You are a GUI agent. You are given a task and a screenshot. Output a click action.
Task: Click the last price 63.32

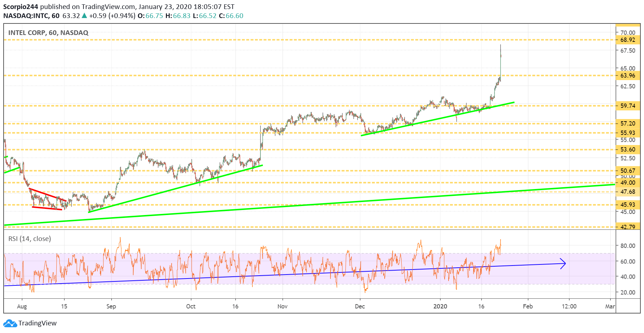click(71, 16)
